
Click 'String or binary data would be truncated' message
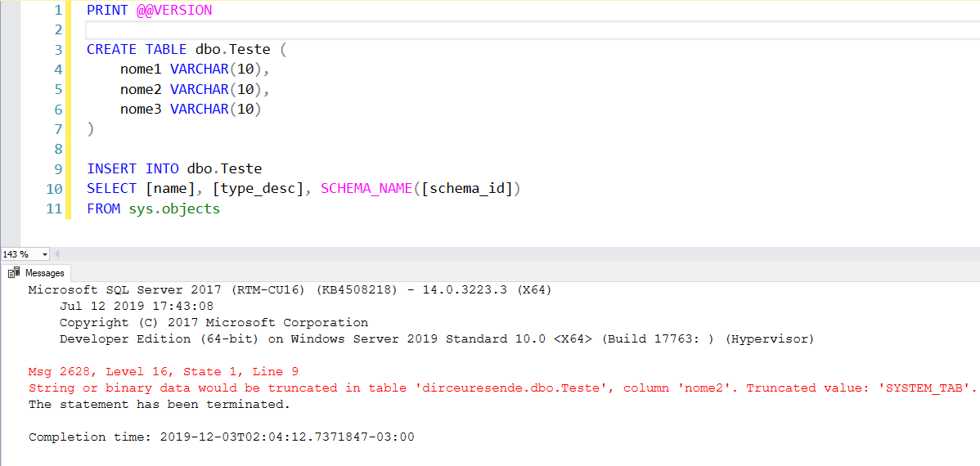coord(502,388)
